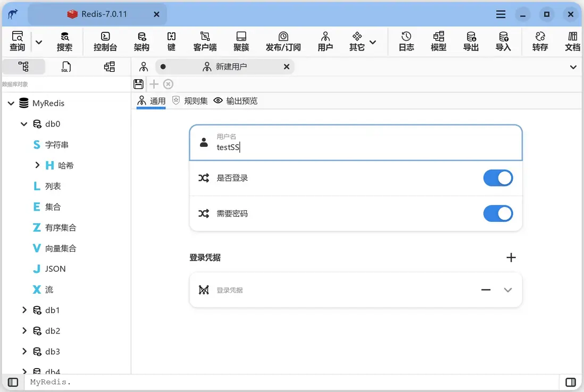
Task: Open the 搜索 search tool
Action: click(x=64, y=41)
